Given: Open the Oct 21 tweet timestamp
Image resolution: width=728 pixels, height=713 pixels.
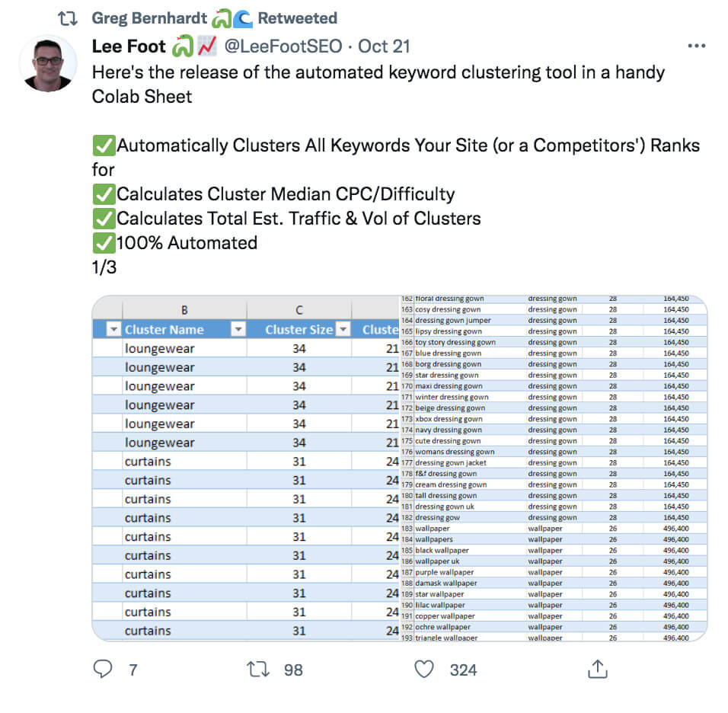Looking at the screenshot, I should click(385, 46).
